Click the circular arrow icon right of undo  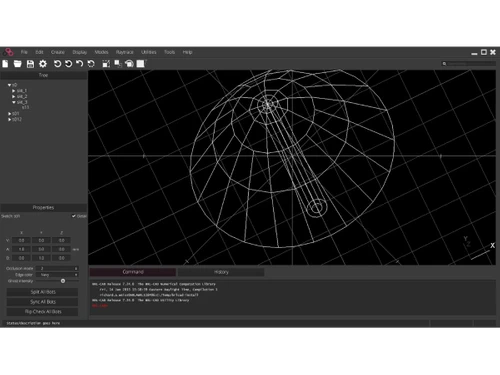point(91,64)
